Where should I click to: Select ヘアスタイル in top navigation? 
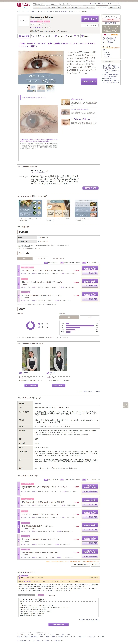(x=52, y=7)
